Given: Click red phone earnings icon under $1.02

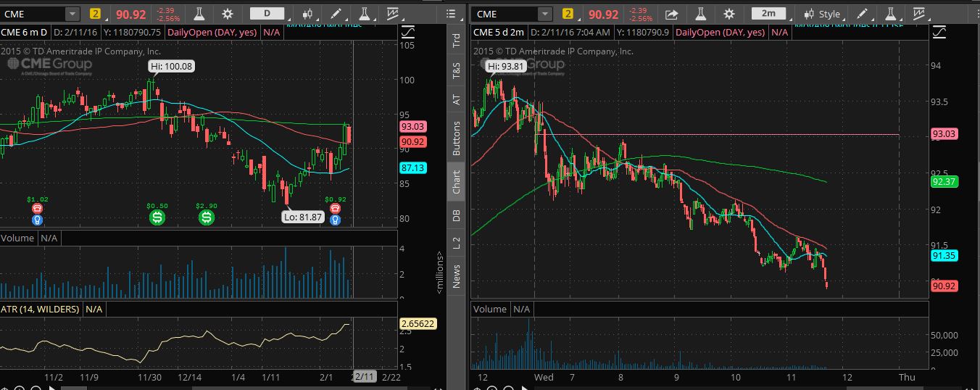Looking at the screenshot, I should pos(37,208).
